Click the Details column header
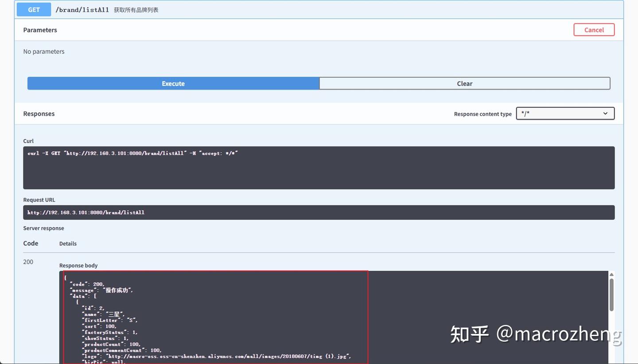 68,244
